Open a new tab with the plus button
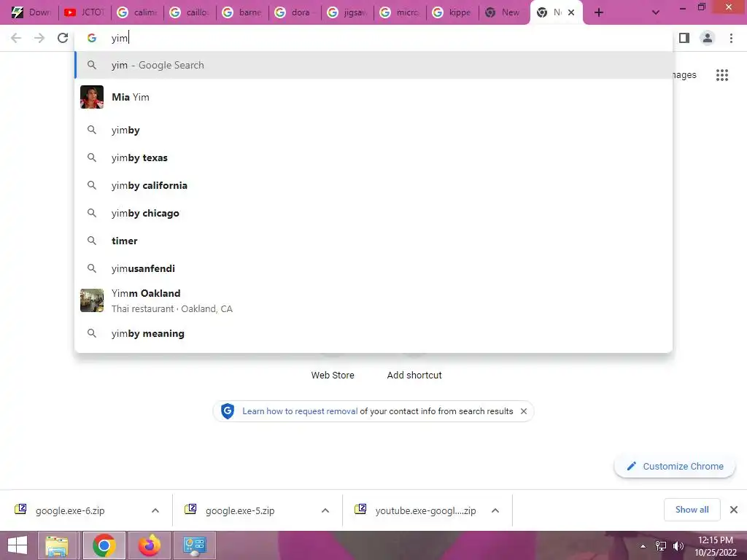 [599, 12]
